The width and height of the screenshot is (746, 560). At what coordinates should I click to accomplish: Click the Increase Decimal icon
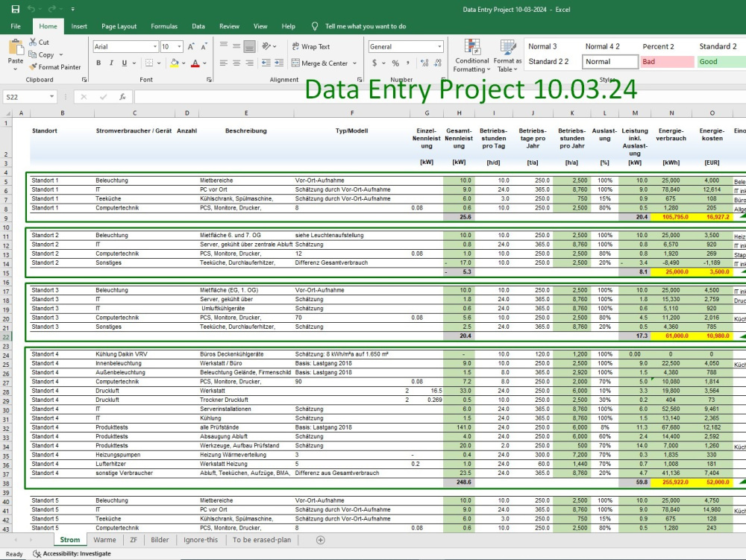(424, 63)
